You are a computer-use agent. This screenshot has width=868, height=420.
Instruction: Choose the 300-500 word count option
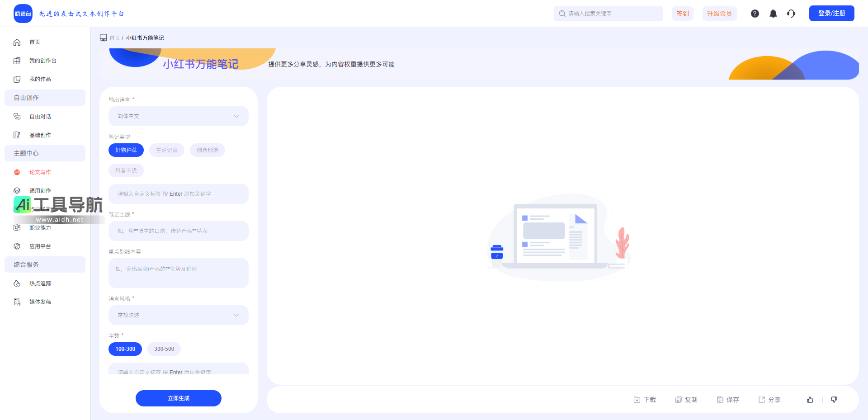(x=164, y=349)
